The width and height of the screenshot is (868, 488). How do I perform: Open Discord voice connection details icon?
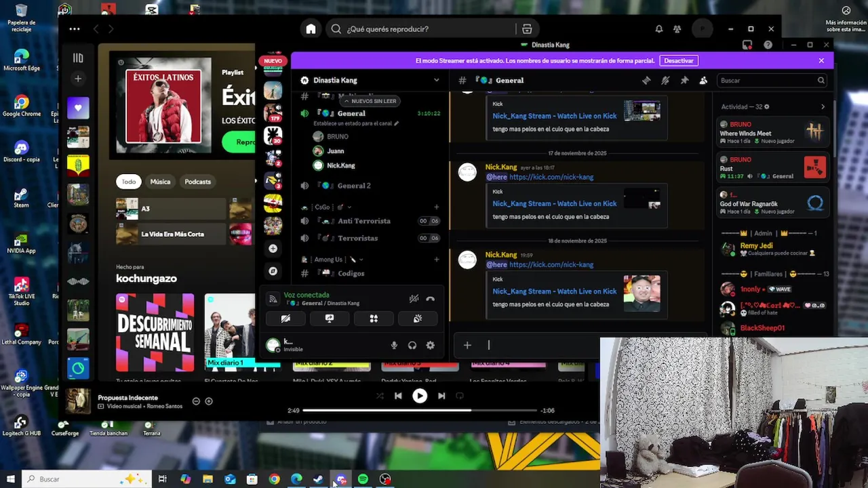(273, 299)
